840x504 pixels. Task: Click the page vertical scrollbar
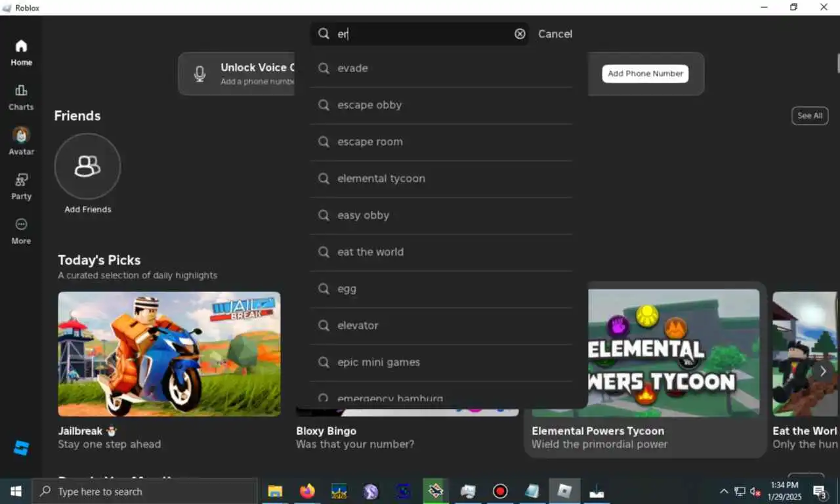pyautogui.click(x=838, y=63)
